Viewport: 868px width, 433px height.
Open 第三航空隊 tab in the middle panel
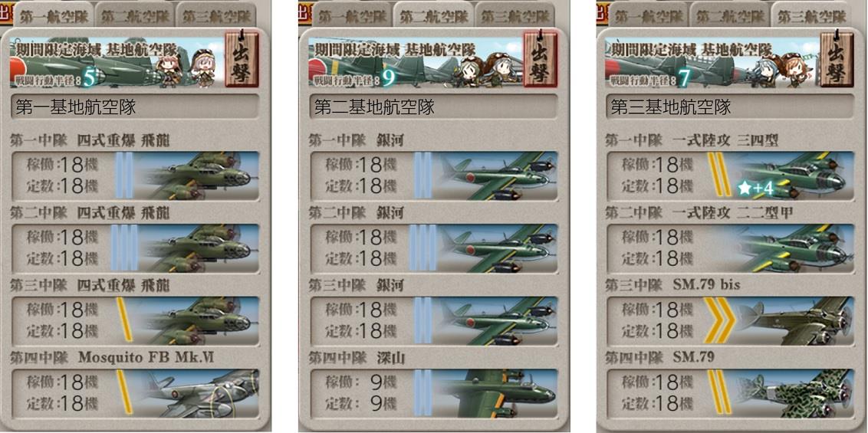tap(515, 16)
